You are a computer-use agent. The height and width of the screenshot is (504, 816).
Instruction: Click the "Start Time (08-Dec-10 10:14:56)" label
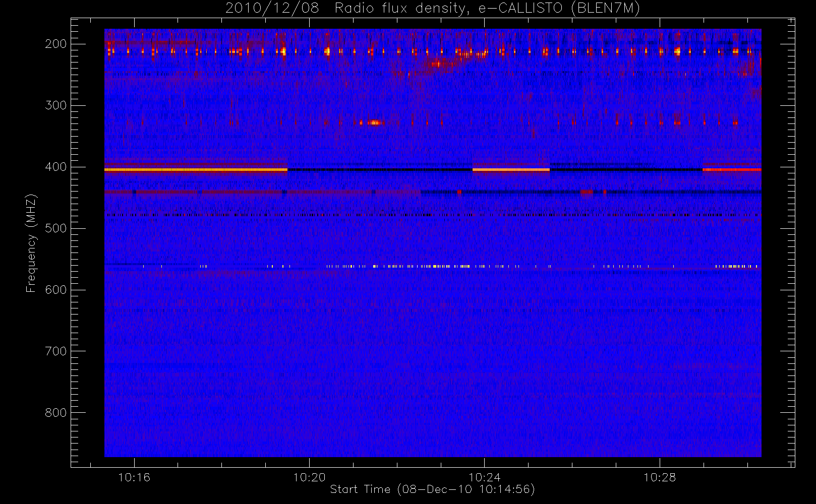[432, 489]
